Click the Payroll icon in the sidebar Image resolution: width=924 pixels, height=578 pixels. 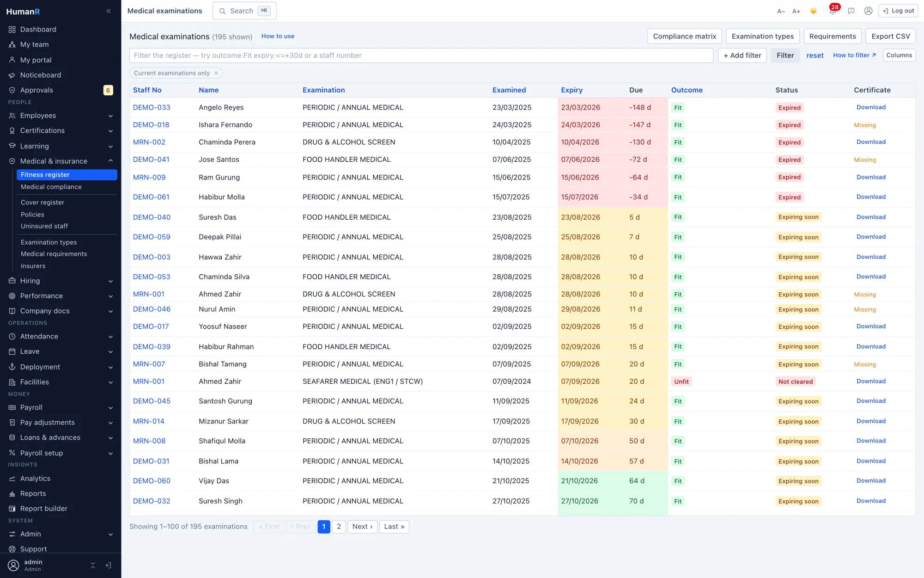pos(12,407)
